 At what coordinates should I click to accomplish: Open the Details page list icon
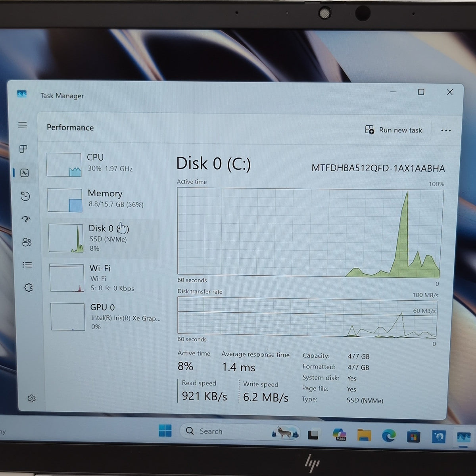27,265
